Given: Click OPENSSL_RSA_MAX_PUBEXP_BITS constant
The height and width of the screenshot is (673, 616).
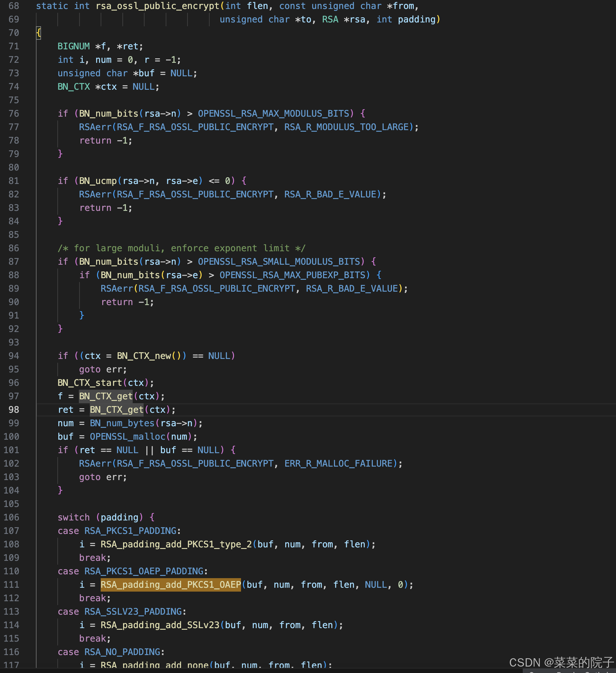Looking at the screenshot, I should [x=292, y=275].
